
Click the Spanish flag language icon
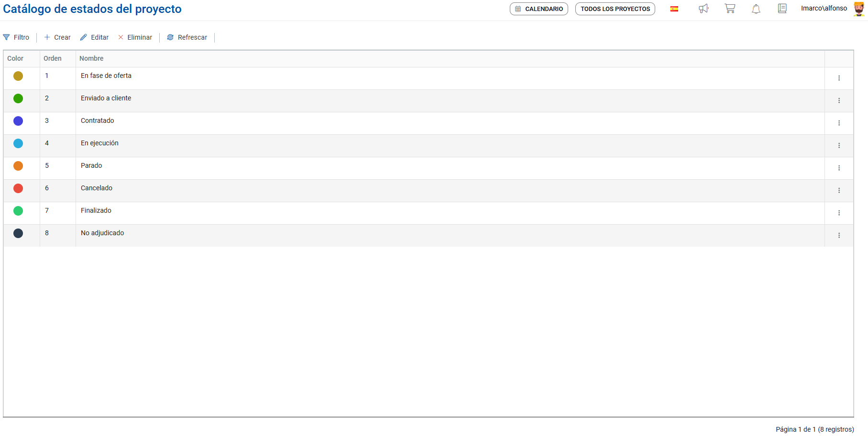point(674,9)
